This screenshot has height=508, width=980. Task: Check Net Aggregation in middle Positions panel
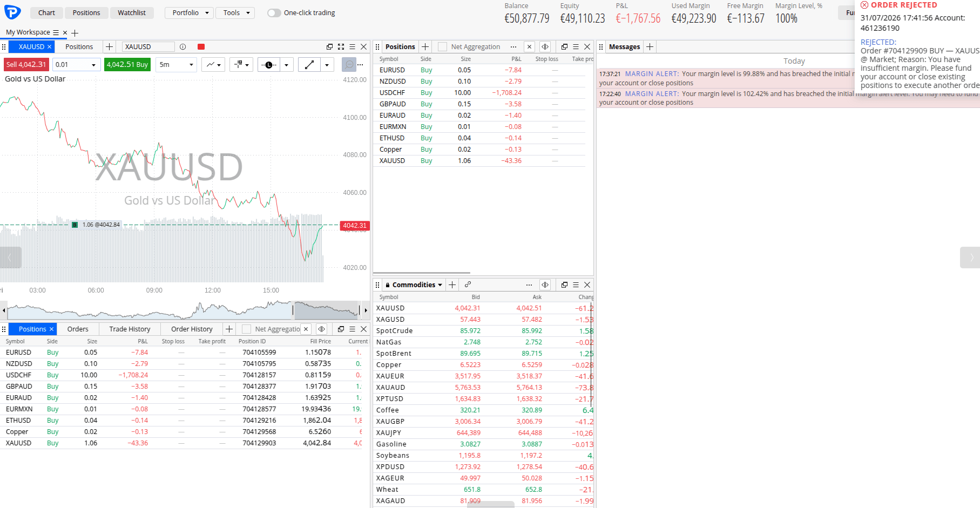[442, 47]
